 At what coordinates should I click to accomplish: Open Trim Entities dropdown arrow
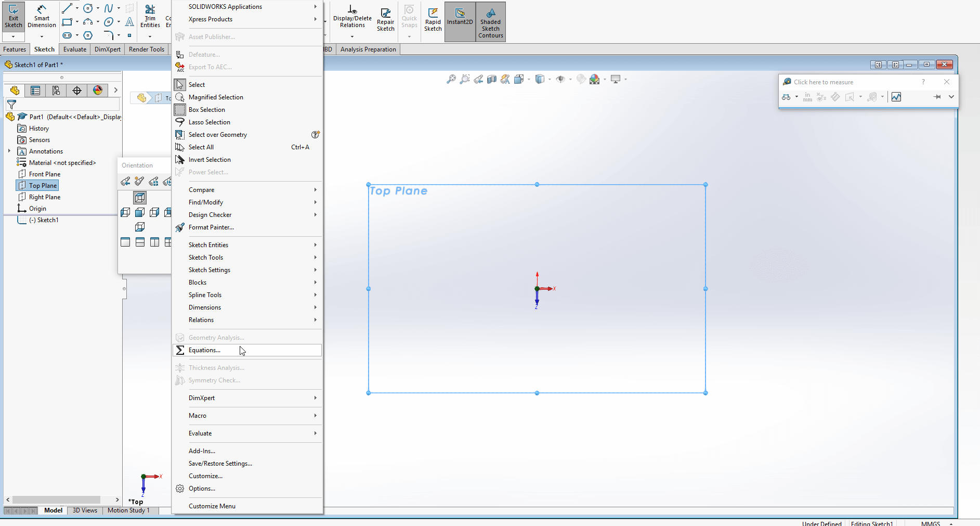pyautogui.click(x=150, y=37)
